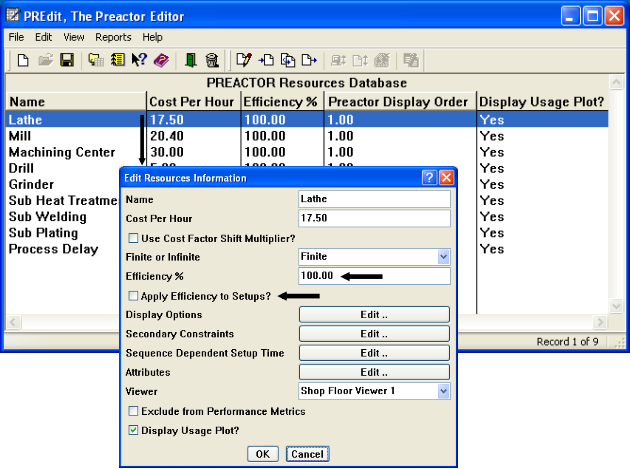Click the greyed hatched toolbar icon

click(x=382, y=60)
